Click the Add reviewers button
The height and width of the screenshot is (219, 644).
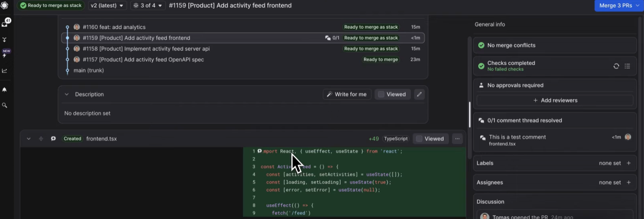pos(555,100)
